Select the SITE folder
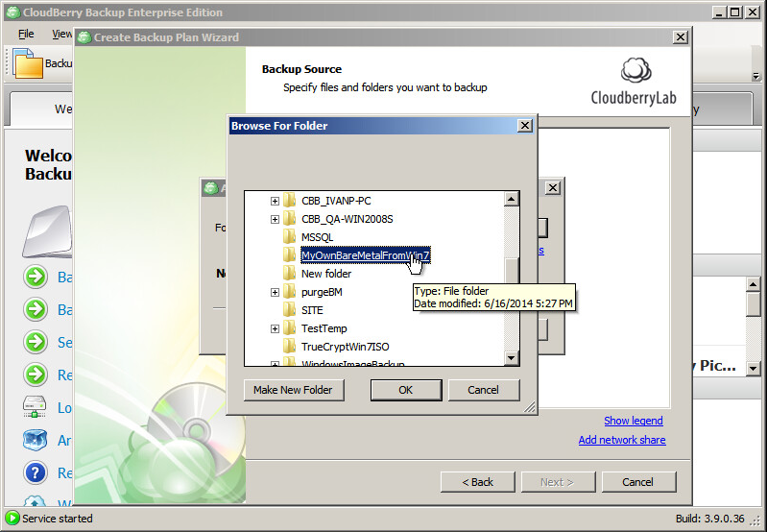Viewport: 767px width, 532px height. [x=312, y=310]
